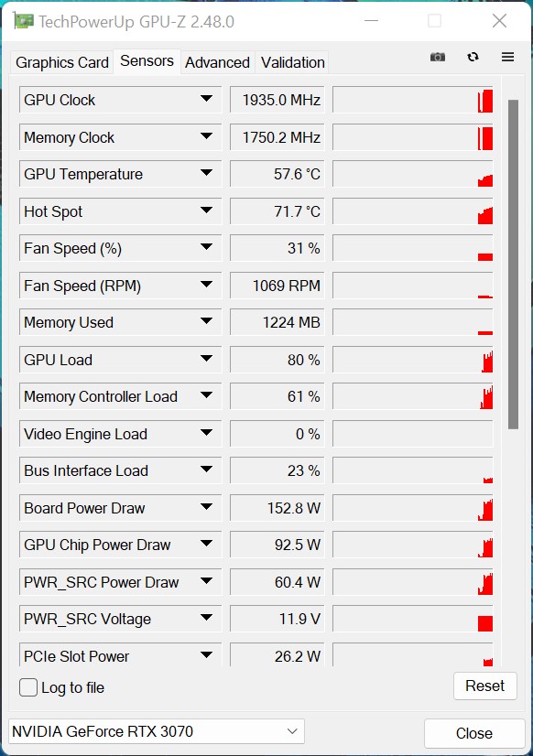Click the GPU Load history graph

[x=413, y=360]
